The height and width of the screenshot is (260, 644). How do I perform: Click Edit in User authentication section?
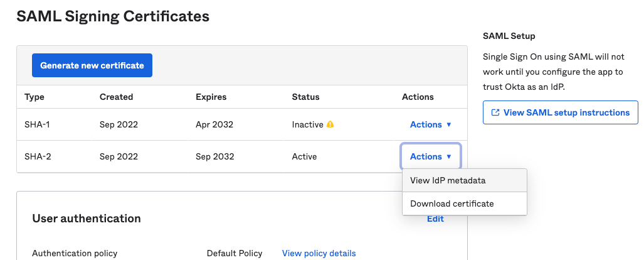pyautogui.click(x=435, y=219)
